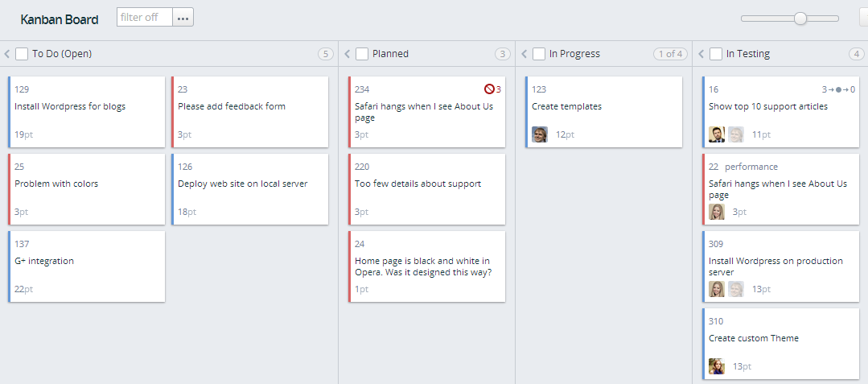The height and width of the screenshot is (384, 868).
Task: Select the In Progress column checkbox
Action: 539,54
